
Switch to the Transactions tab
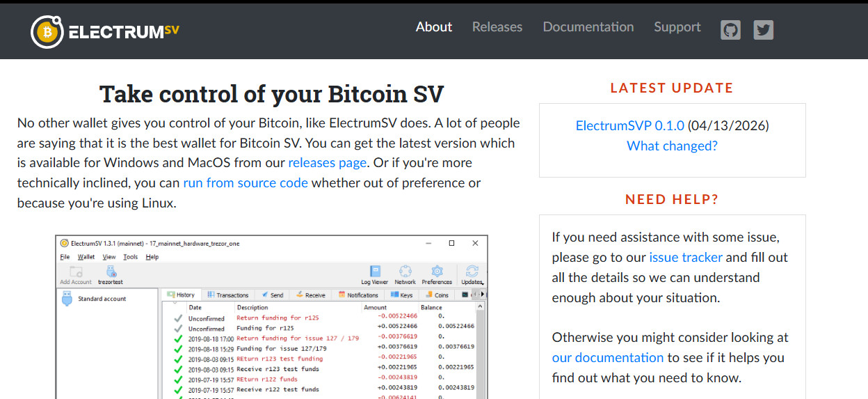point(227,295)
